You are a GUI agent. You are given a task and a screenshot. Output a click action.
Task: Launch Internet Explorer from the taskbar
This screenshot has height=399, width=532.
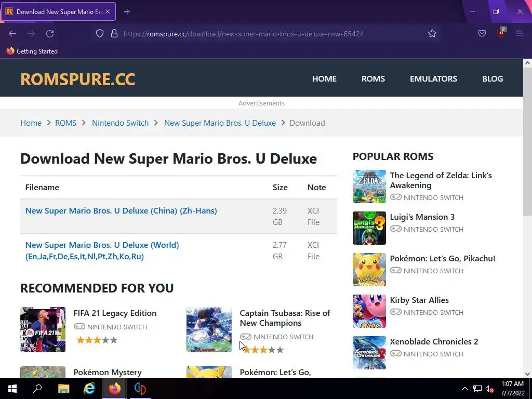click(x=89, y=389)
